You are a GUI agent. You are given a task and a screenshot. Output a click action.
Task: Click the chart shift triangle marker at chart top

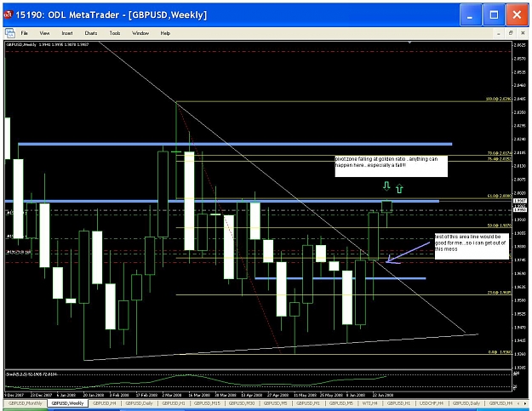[x=410, y=43]
